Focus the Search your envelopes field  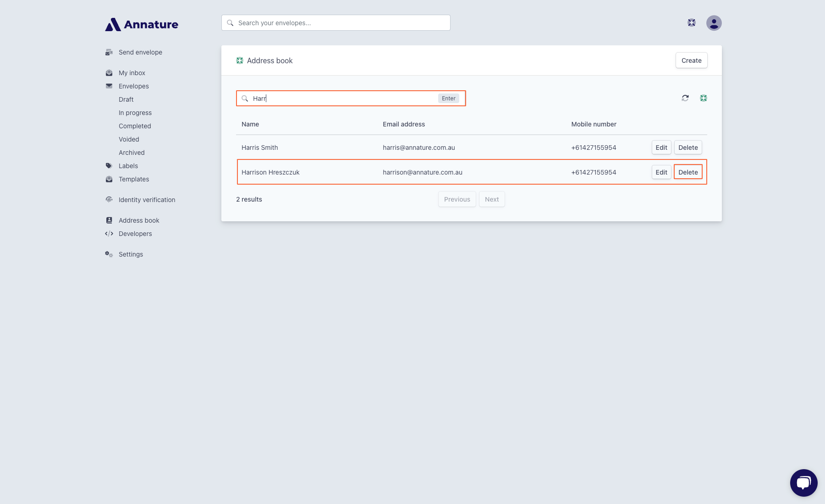click(336, 23)
